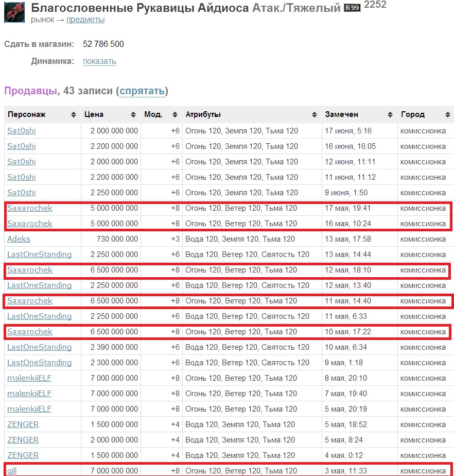Open Sat0shi seller from 12 июня row

[22, 162]
